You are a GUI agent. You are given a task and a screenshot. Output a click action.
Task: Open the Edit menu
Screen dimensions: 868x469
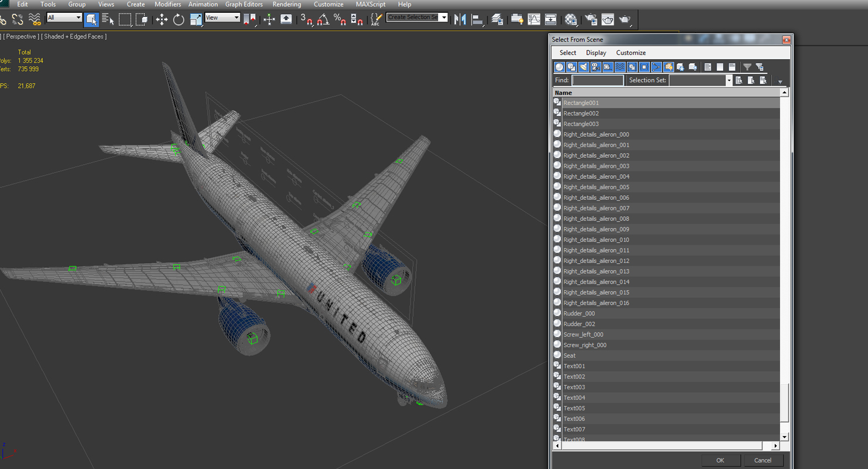point(22,4)
